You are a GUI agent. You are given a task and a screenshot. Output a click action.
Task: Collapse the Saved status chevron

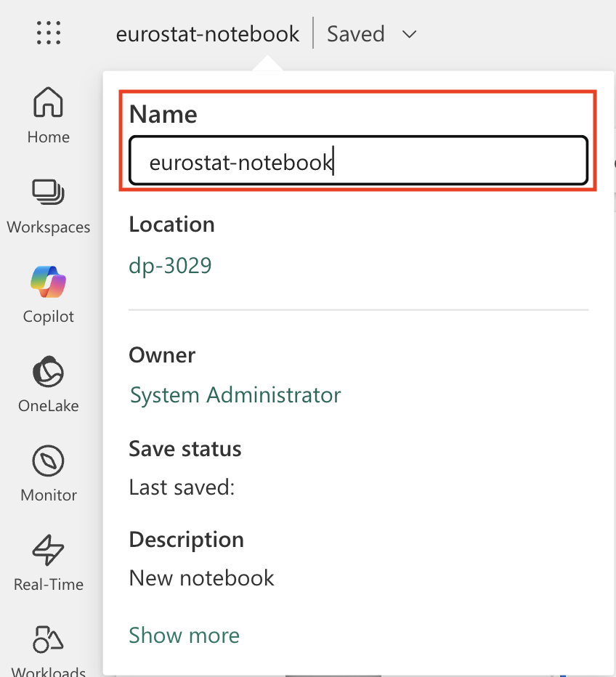409,34
